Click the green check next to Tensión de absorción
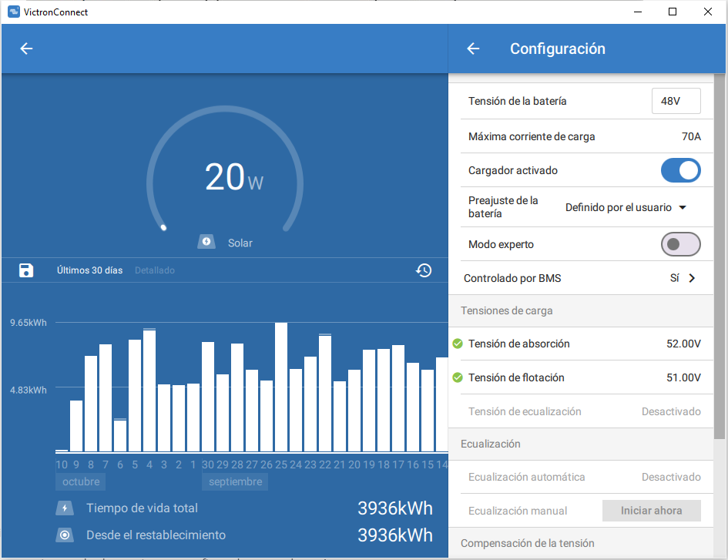This screenshot has height=560, width=728. point(458,344)
